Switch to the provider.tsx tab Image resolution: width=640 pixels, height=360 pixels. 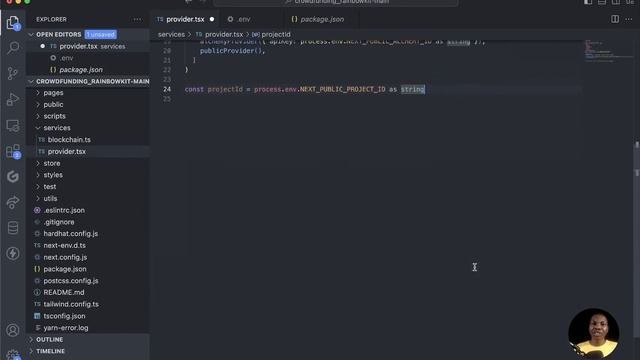click(185, 19)
